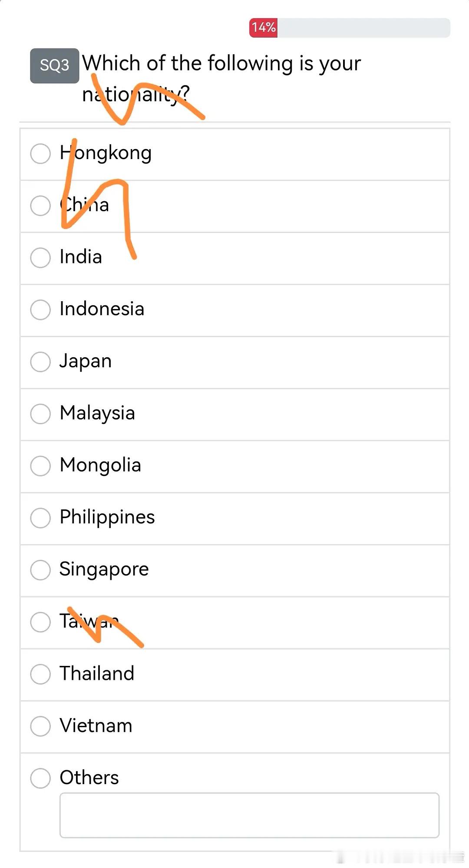Click the SQ3 question badge
This screenshot has height=868, width=469.
pos(54,66)
